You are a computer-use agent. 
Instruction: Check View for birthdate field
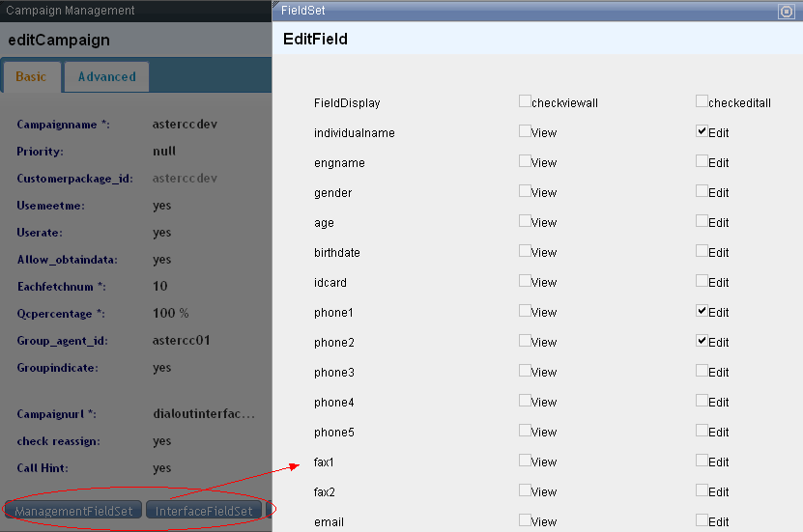pos(525,251)
